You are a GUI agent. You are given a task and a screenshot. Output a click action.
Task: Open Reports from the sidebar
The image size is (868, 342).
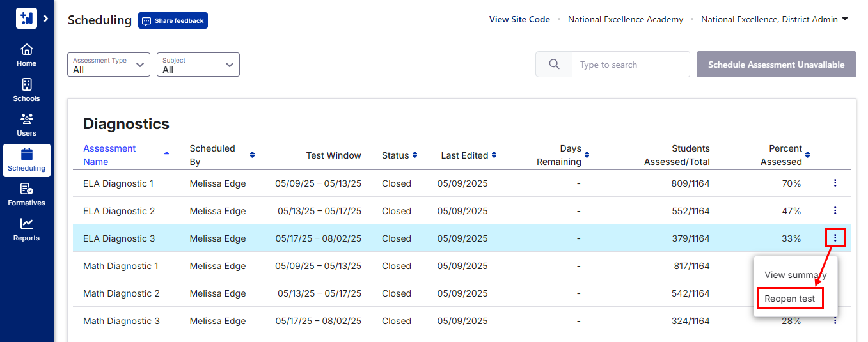coord(26,230)
